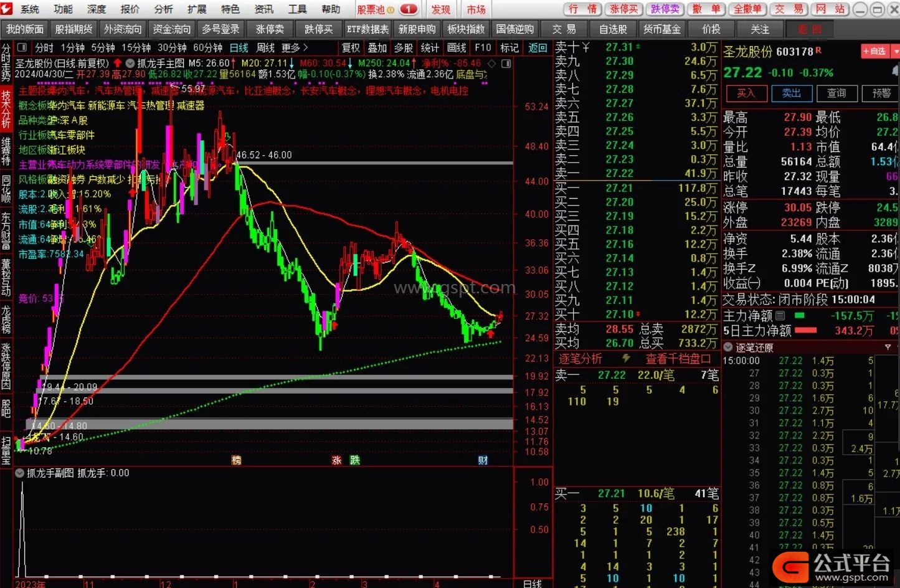Click the 叠加 overlay toolbar button
This screenshot has width=900, height=588.
(x=377, y=48)
